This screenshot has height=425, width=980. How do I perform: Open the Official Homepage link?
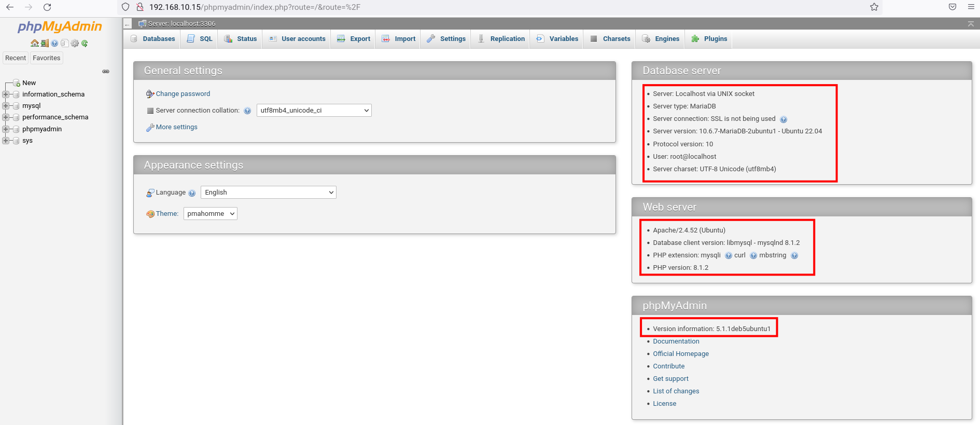pyautogui.click(x=681, y=354)
